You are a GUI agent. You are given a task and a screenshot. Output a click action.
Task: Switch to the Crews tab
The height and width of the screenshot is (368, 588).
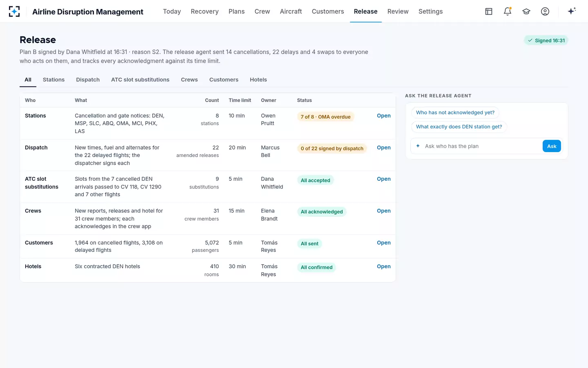[x=189, y=80]
